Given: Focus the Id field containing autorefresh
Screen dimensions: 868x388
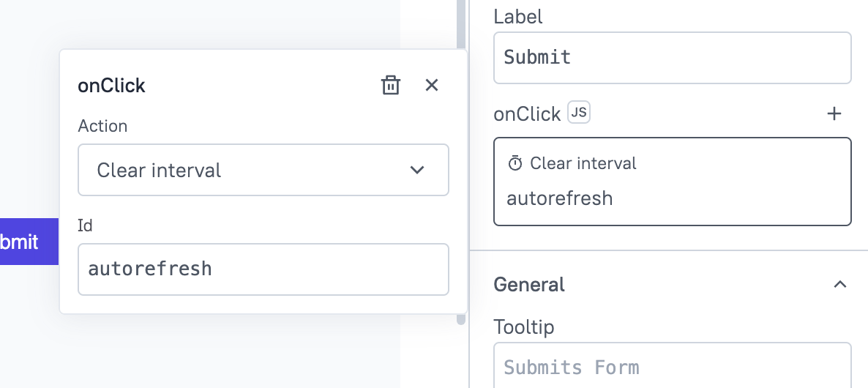Looking at the screenshot, I should [263, 269].
